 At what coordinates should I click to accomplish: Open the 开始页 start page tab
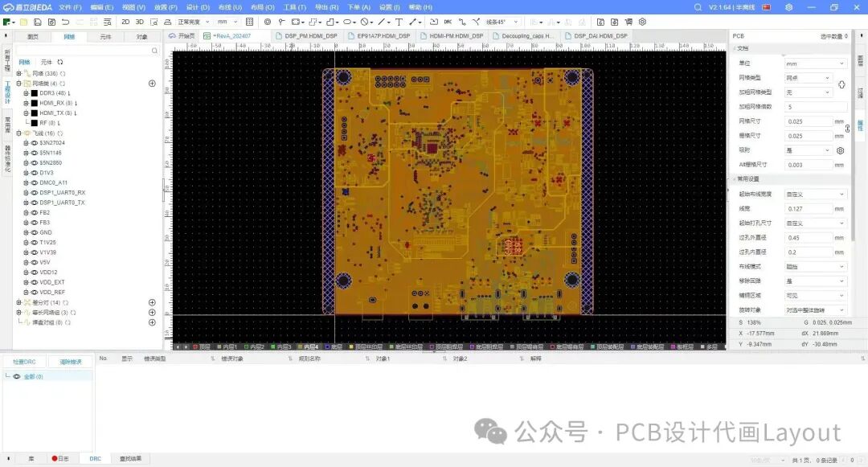click(182, 36)
